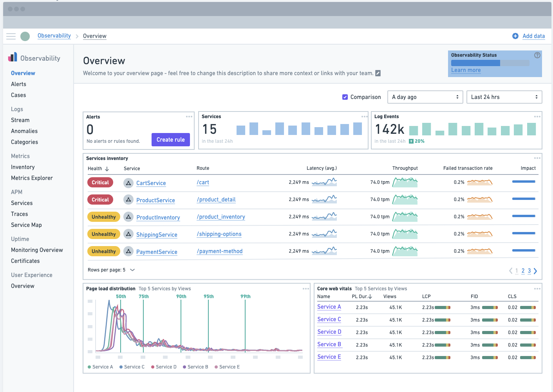Image resolution: width=553 pixels, height=392 pixels.
Task: Sort by PL Dur. column arrow
Action: point(370,297)
